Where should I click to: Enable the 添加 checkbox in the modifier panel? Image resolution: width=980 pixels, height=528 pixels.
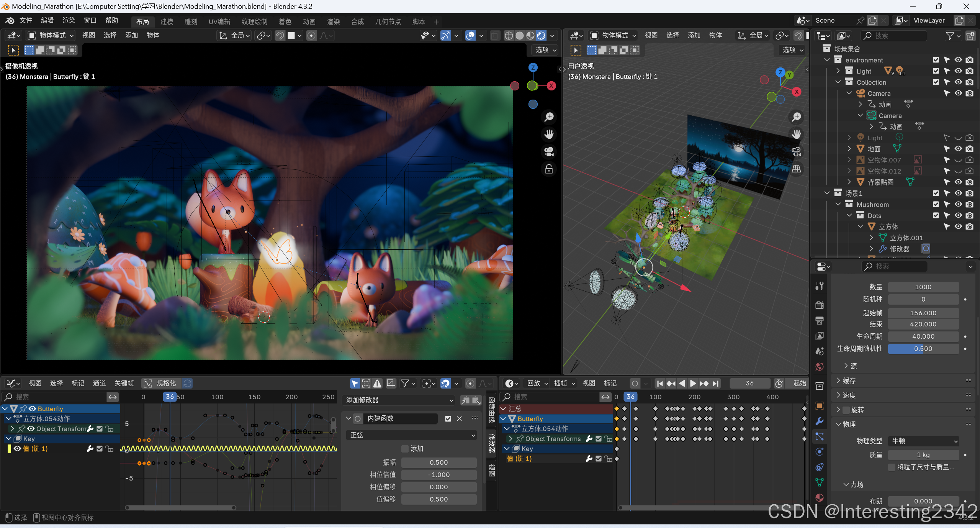coord(405,449)
